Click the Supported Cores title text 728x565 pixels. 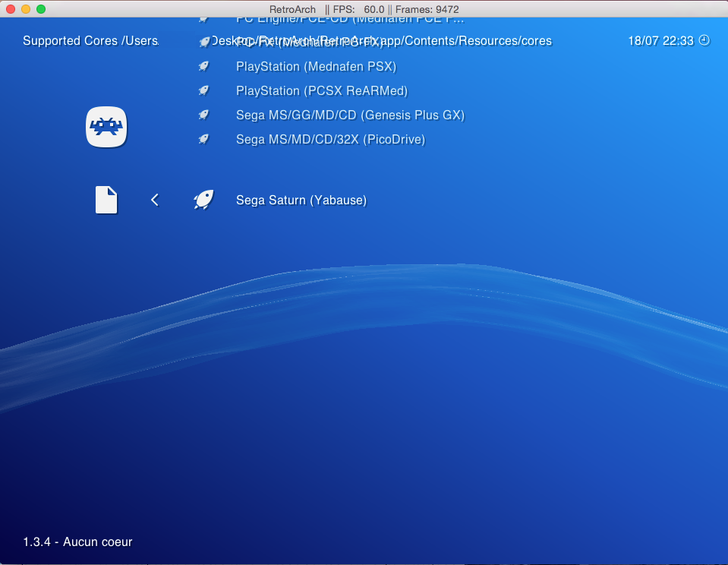[x=70, y=41]
